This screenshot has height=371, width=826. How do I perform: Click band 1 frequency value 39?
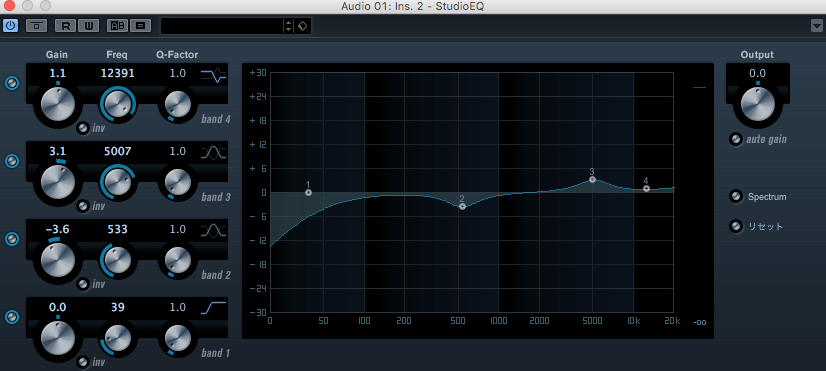117,307
